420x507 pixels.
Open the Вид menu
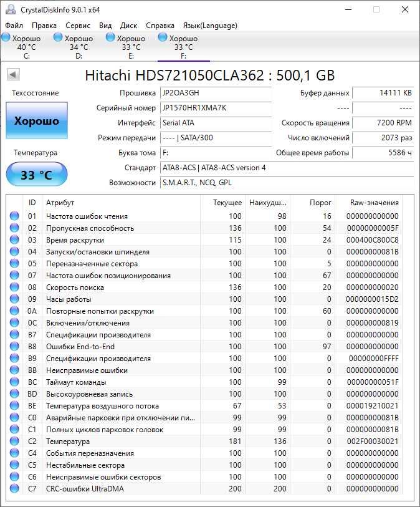click(x=105, y=26)
